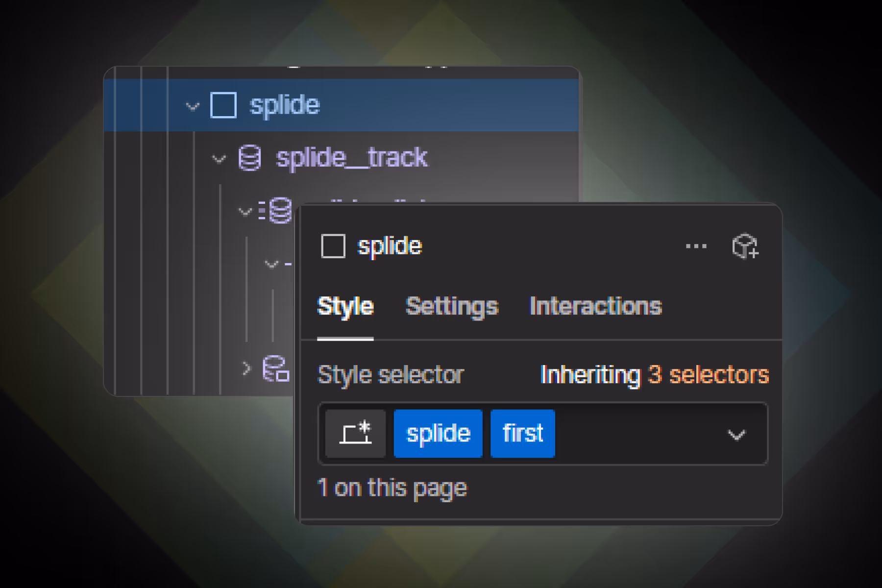
Task: Open the three-dot more options menu
Action: point(696,246)
